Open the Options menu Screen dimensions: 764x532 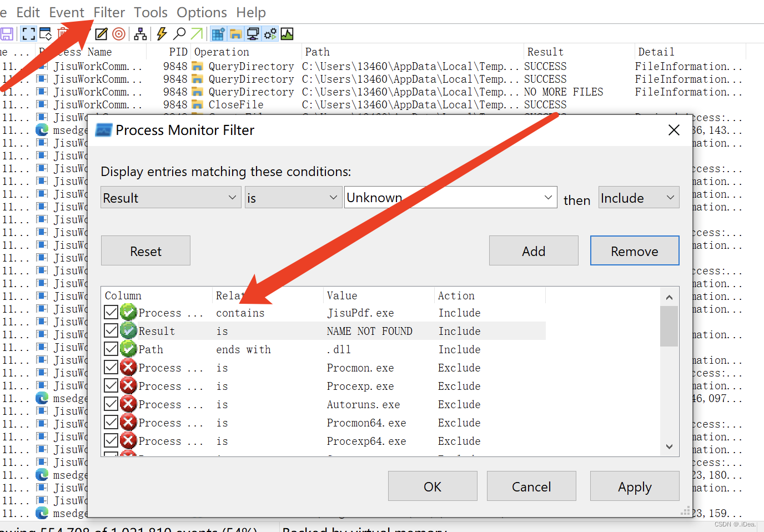(x=202, y=12)
